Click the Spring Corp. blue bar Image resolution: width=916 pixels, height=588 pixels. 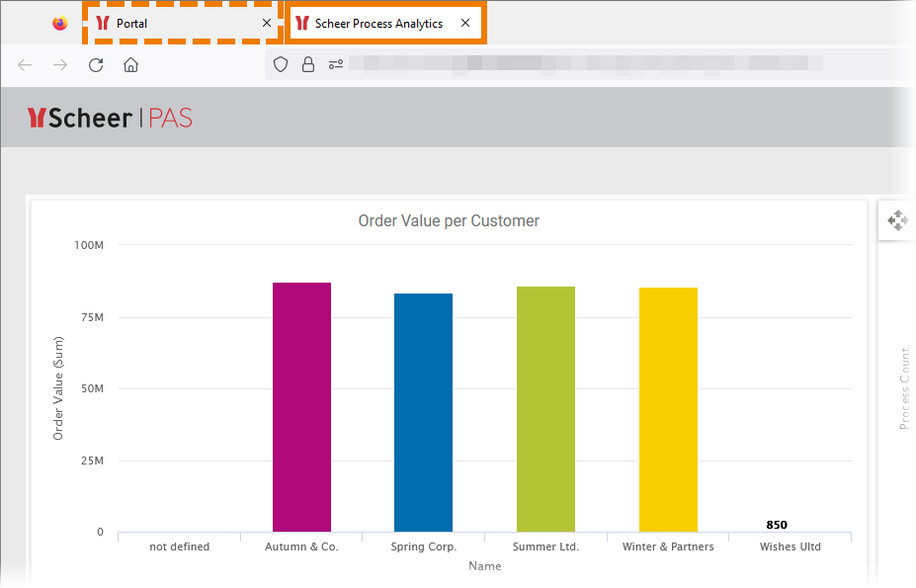[423, 413]
